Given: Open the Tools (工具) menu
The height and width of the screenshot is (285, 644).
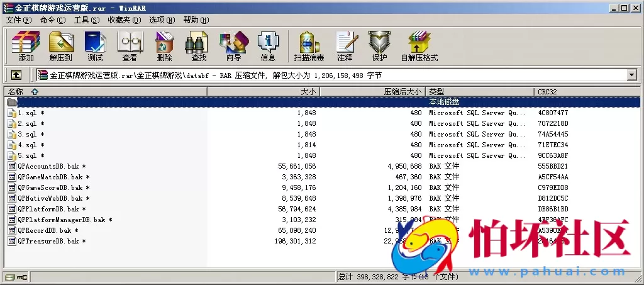Looking at the screenshot, I should pos(87,20).
